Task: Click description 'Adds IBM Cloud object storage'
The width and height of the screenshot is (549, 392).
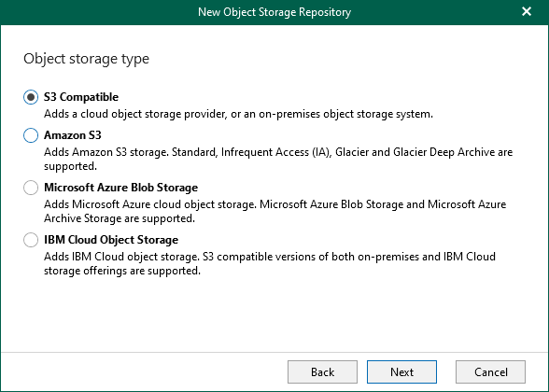Action: point(270,263)
